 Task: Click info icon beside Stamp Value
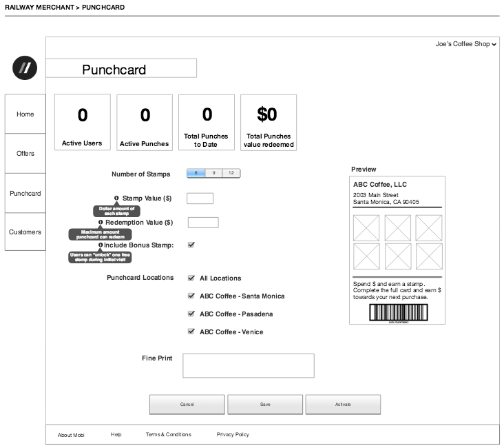[x=116, y=198]
